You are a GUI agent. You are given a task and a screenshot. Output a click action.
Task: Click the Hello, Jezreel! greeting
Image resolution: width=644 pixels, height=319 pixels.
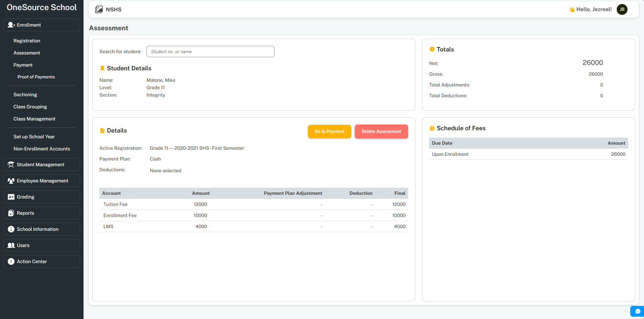[594, 9]
